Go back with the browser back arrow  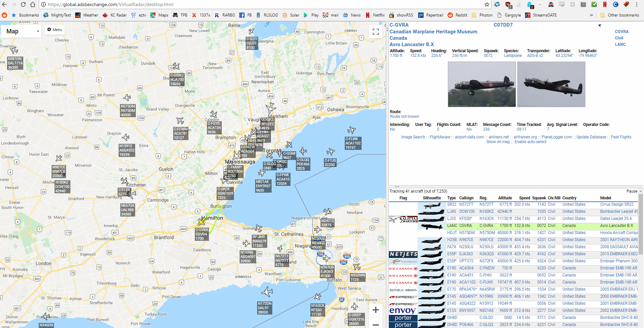pos(5,5)
